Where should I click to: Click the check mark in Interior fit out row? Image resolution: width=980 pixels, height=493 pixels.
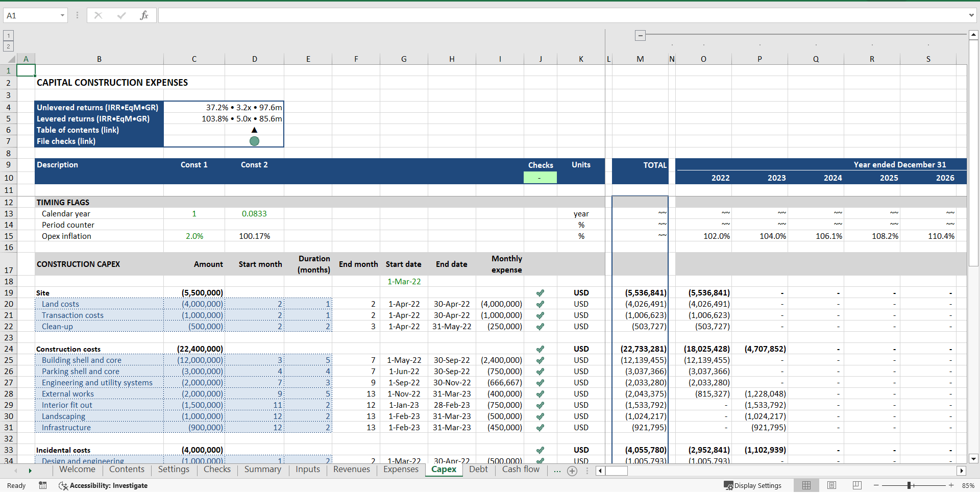540,405
